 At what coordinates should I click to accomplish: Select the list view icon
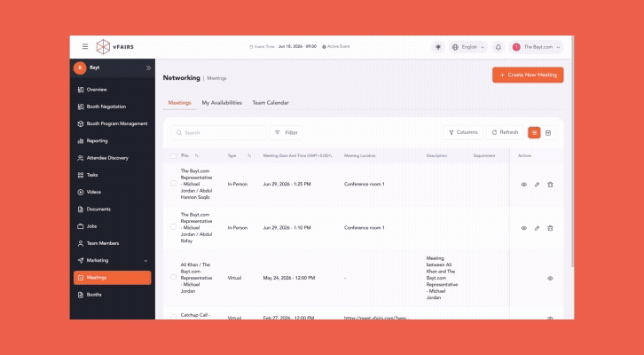click(x=534, y=133)
